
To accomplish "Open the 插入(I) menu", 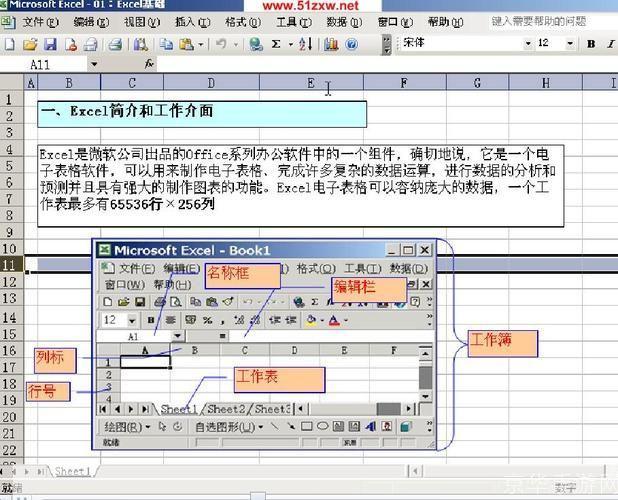I will pos(193,22).
